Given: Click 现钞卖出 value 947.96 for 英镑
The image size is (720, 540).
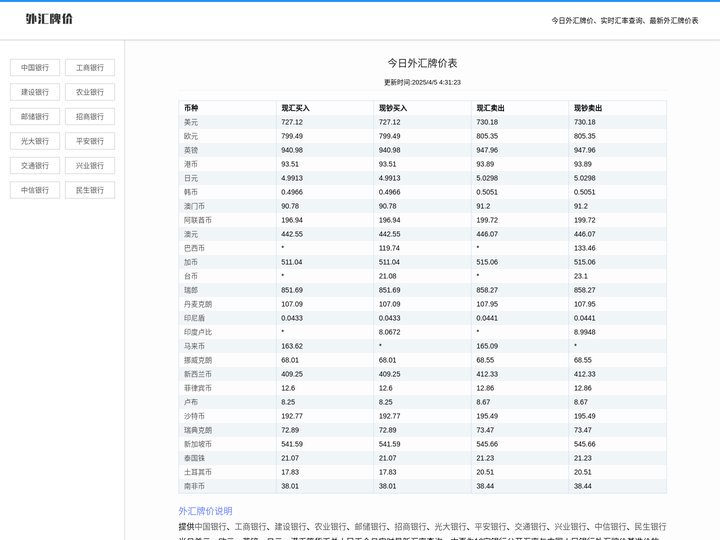Looking at the screenshot, I should pos(585,150).
